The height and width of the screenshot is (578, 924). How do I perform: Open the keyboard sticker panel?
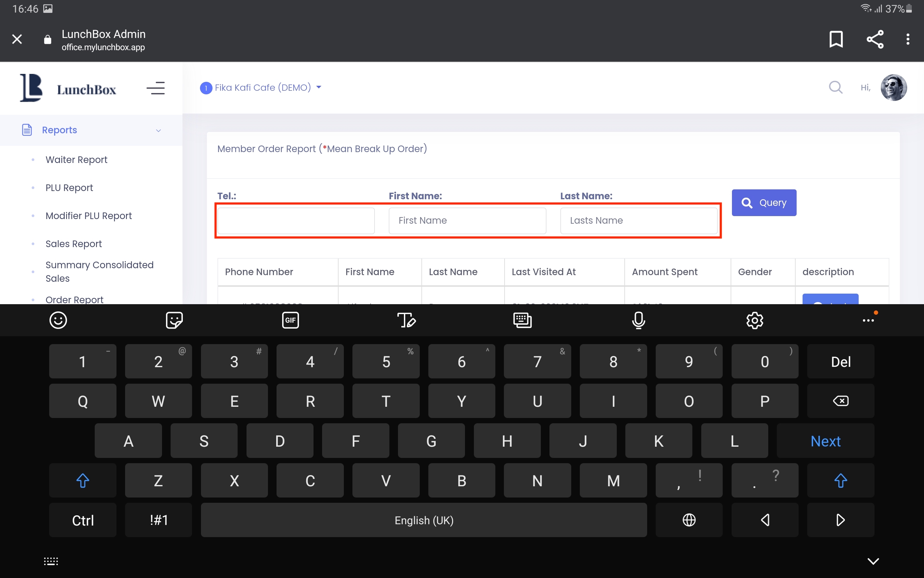174,320
